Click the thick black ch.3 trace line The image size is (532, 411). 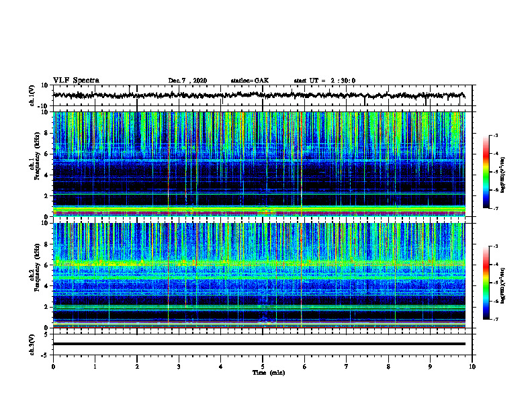pos(259,344)
